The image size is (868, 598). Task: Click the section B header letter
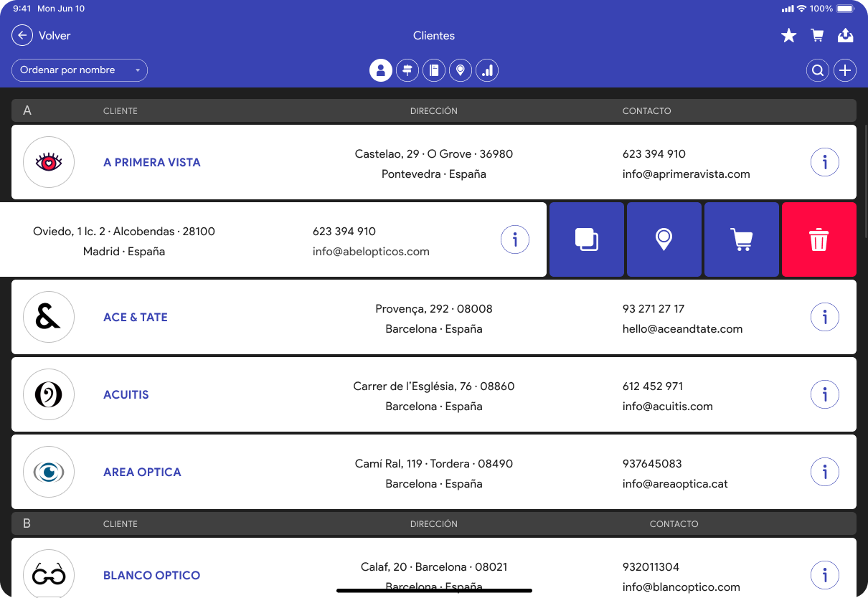click(x=27, y=523)
